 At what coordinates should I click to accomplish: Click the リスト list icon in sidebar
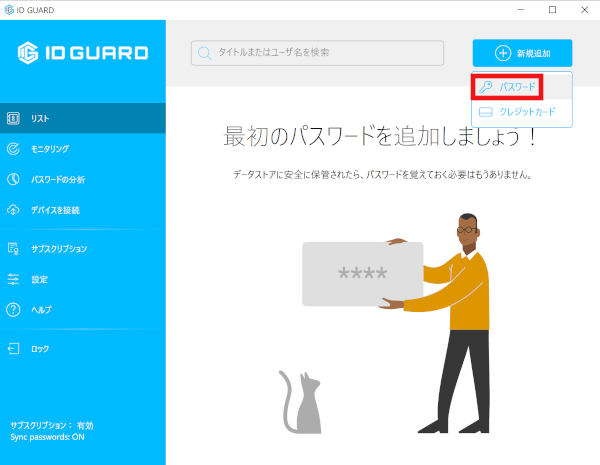pyautogui.click(x=13, y=118)
